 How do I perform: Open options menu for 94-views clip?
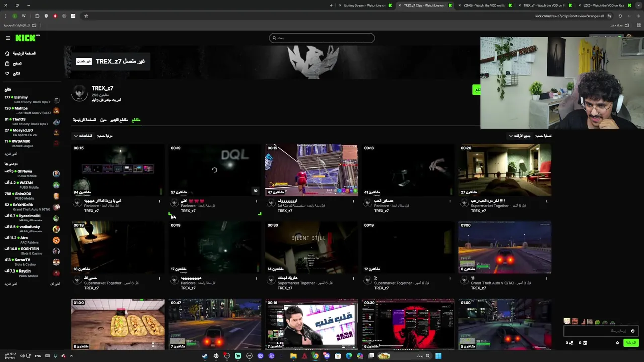159,201
